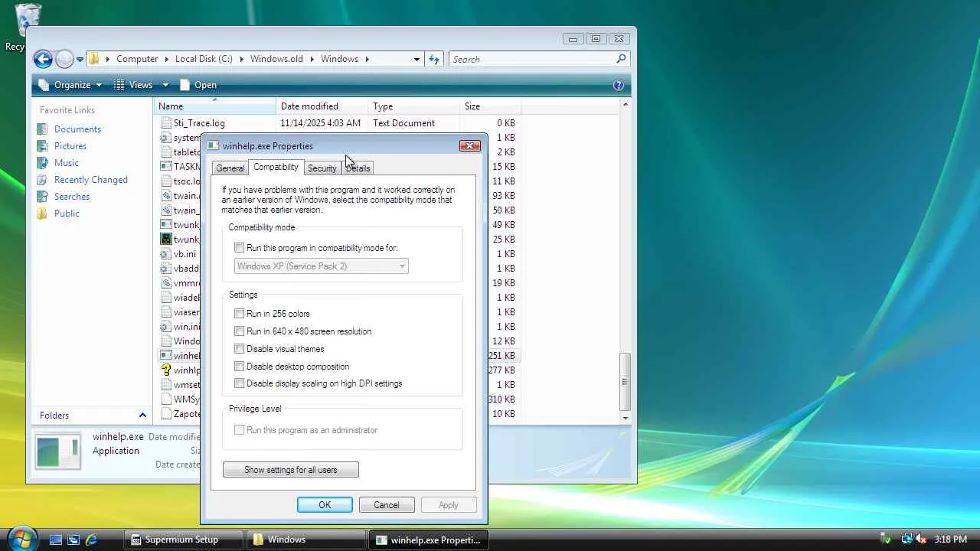Open the Recently Changed favorite link
This screenshot has width=980, height=551.
[91, 180]
